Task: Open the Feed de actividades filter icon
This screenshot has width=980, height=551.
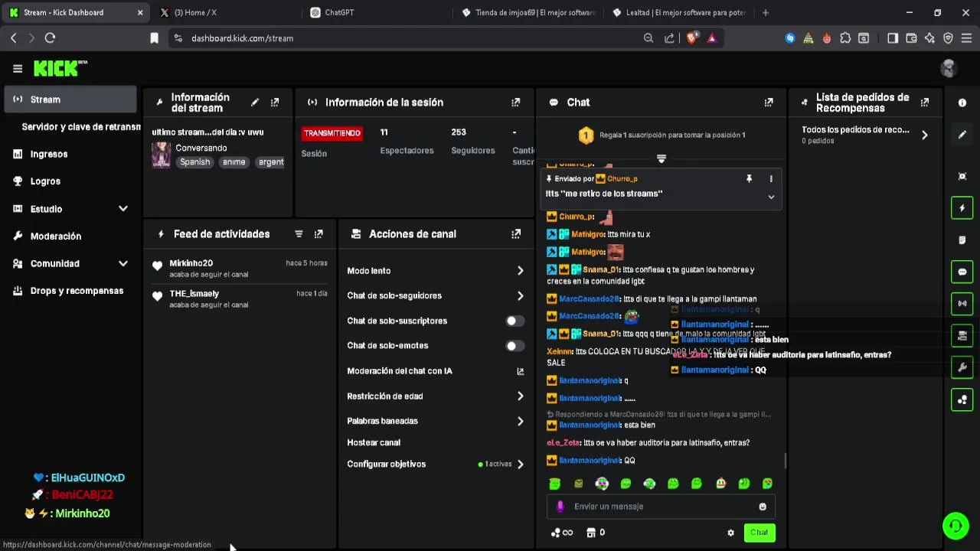Action: point(299,234)
